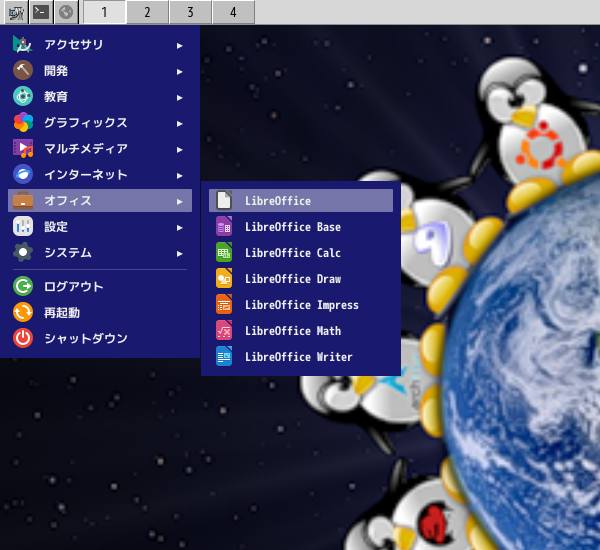The image size is (600, 550).
Task: Click the LibreOffice Impress orange icon
Action: click(x=224, y=305)
